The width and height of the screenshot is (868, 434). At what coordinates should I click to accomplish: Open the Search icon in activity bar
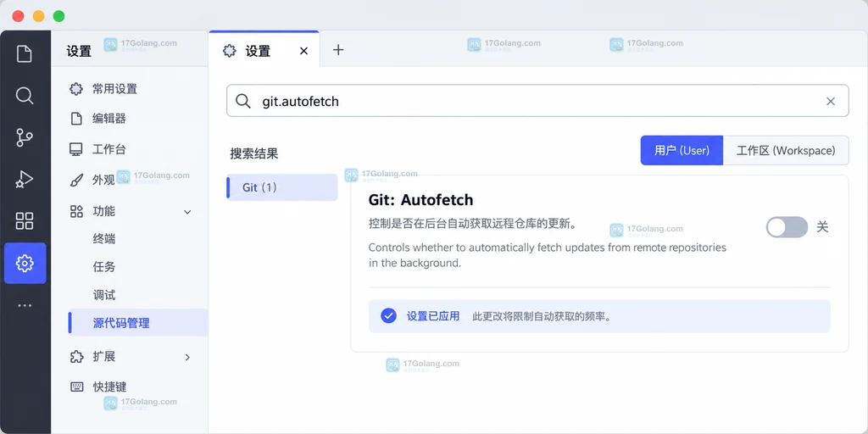coord(25,95)
